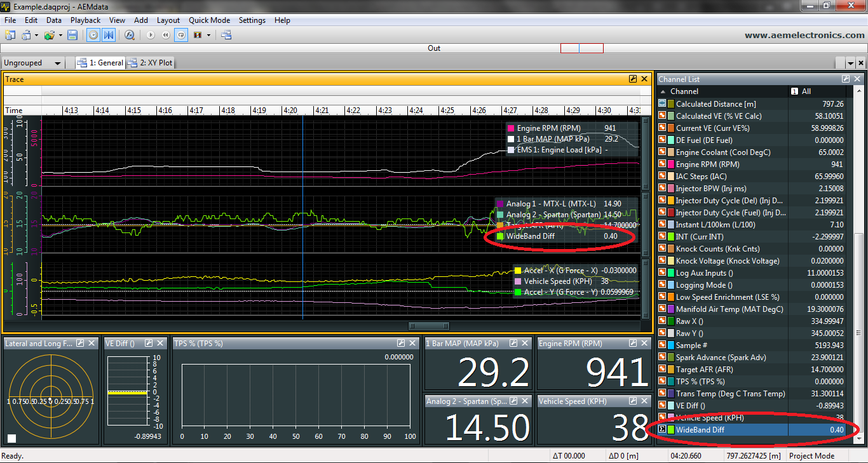Click the 04:20.660 status bar time
Image resolution: width=868 pixels, height=463 pixels.
coord(687,455)
